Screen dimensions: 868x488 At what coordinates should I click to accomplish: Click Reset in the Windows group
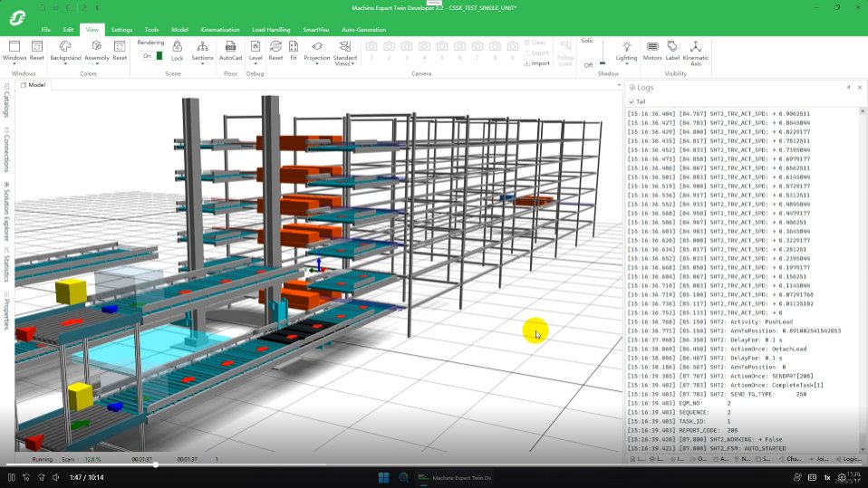[x=36, y=50]
